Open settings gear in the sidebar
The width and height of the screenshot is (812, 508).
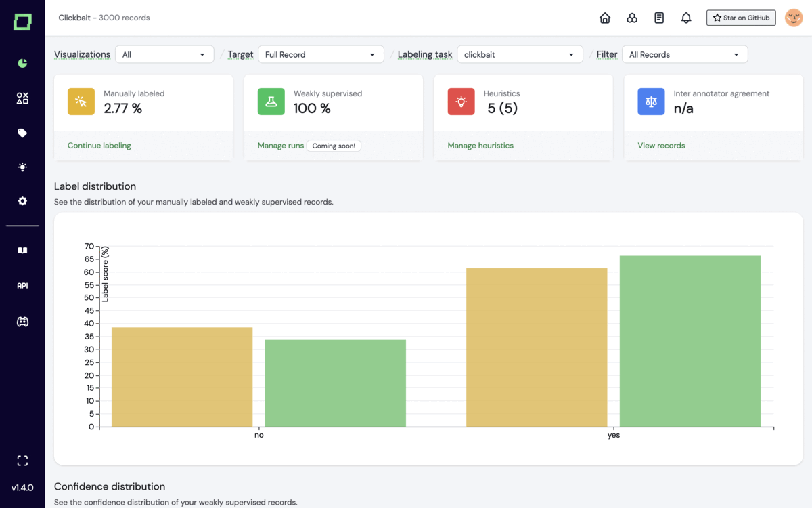[x=22, y=201]
